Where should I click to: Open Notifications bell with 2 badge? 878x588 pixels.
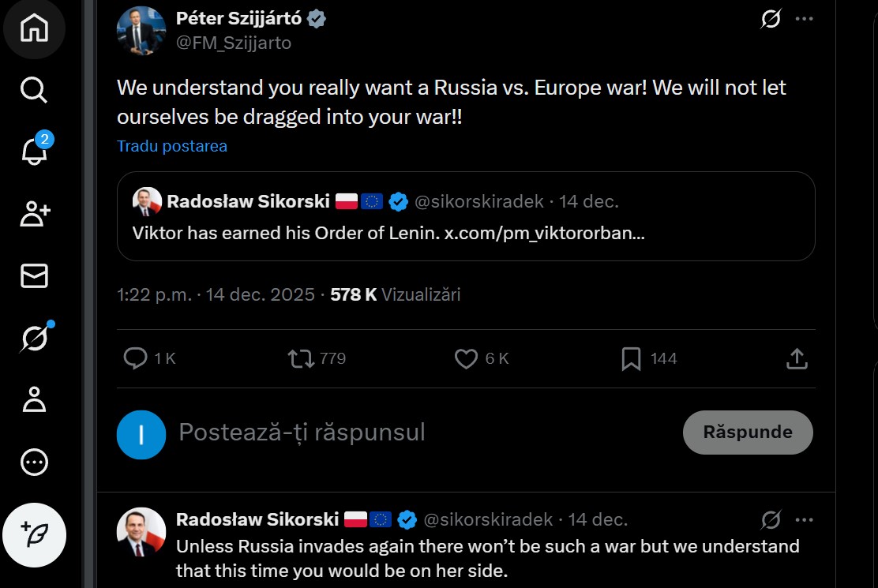tap(36, 149)
